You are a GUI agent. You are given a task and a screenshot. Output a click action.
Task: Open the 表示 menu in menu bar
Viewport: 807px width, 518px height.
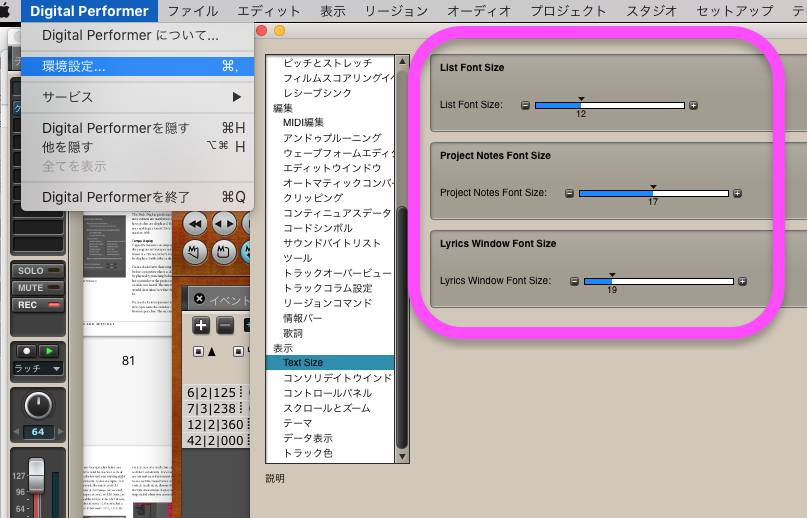pyautogui.click(x=332, y=11)
